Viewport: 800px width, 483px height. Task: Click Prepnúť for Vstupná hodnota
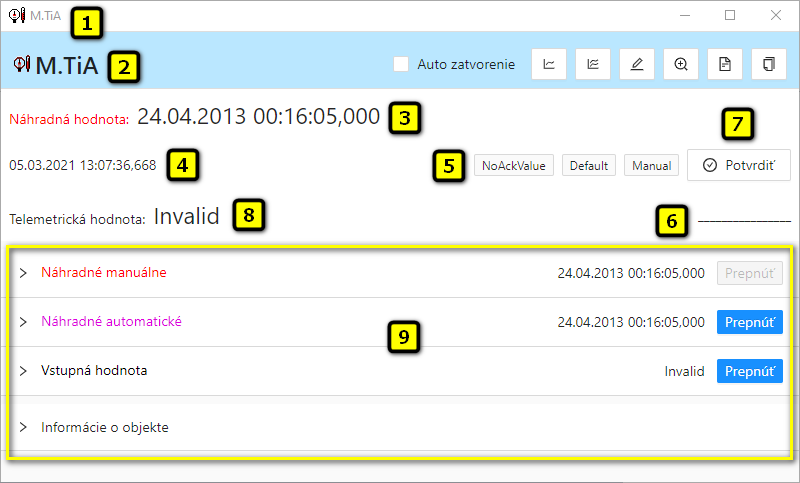tap(749, 371)
